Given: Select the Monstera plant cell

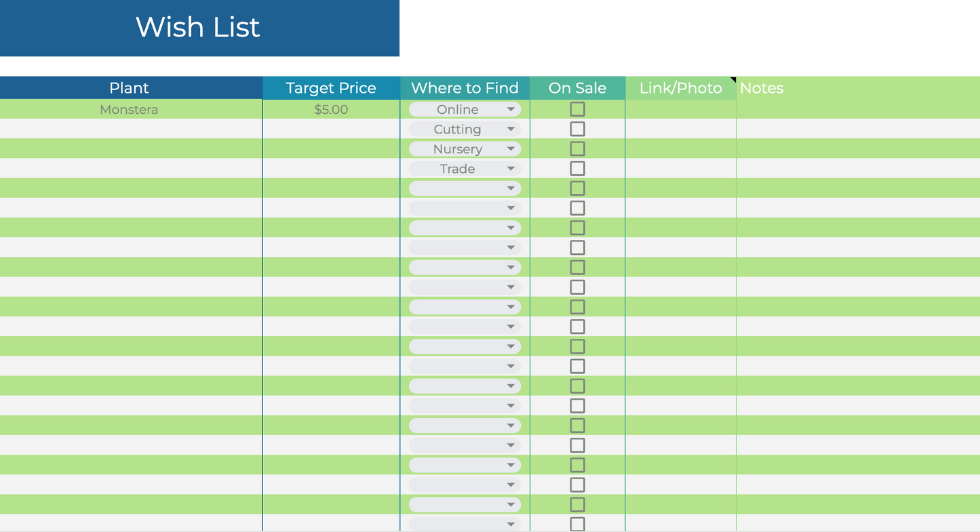Looking at the screenshot, I should (x=129, y=110).
